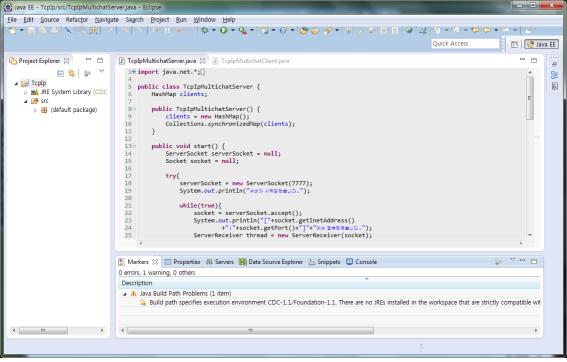This screenshot has height=362, width=567.
Task: Click the Open Web Browser globe icon
Action: tap(409, 31)
